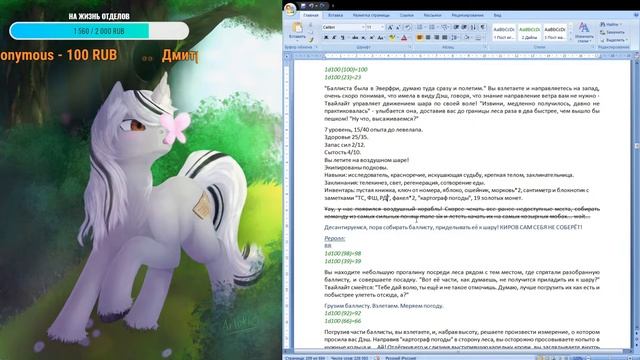Switch to the Вставка ribbon tab
The height and width of the screenshot is (360, 640).
[x=336, y=15]
